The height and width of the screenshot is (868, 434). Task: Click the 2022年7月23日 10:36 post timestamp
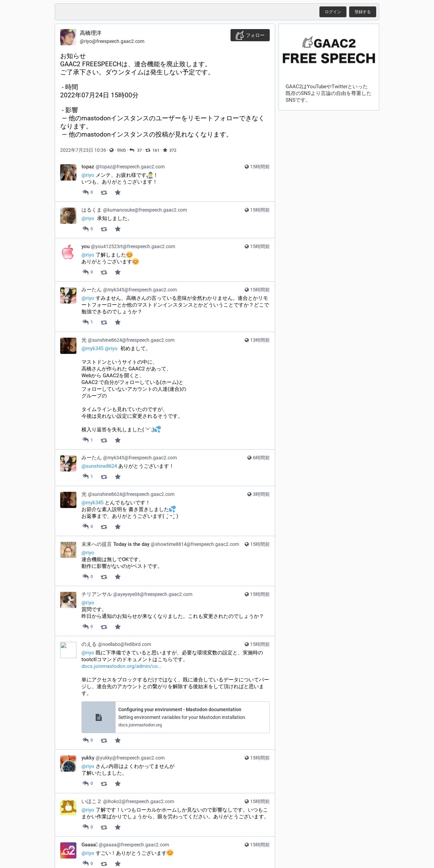tap(83, 150)
